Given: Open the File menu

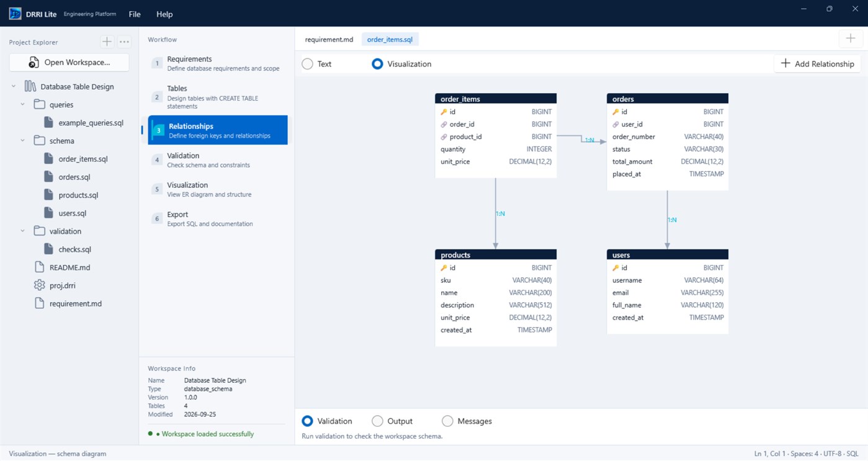Looking at the screenshot, I should coord(135,14).
